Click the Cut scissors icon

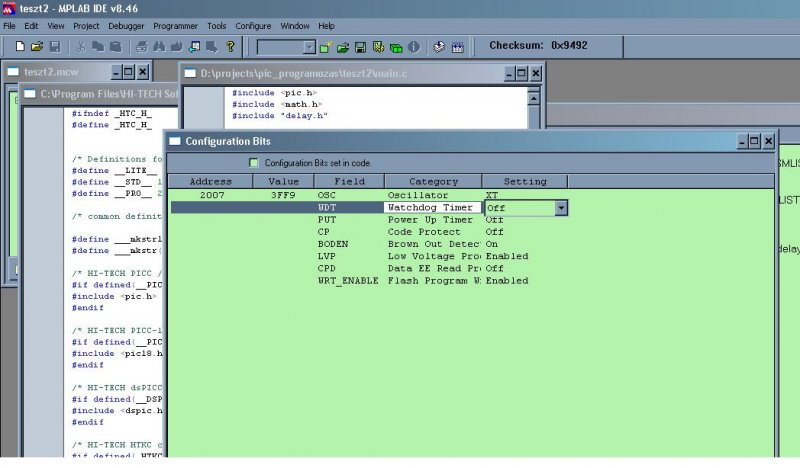pos(81,46)
